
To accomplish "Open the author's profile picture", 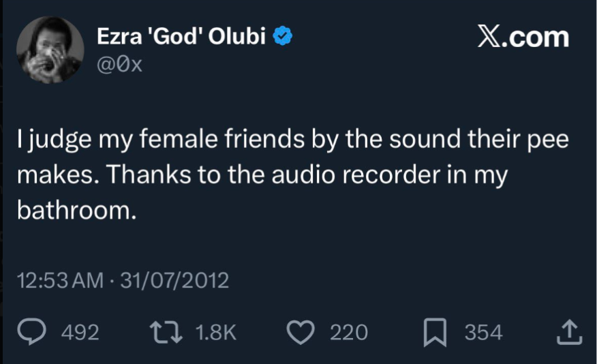I will (x=50, y=50).
